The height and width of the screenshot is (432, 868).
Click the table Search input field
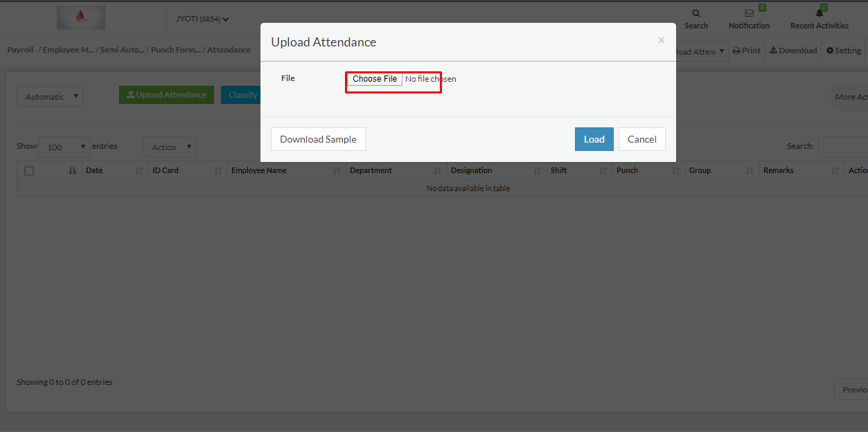pos(843,147)
